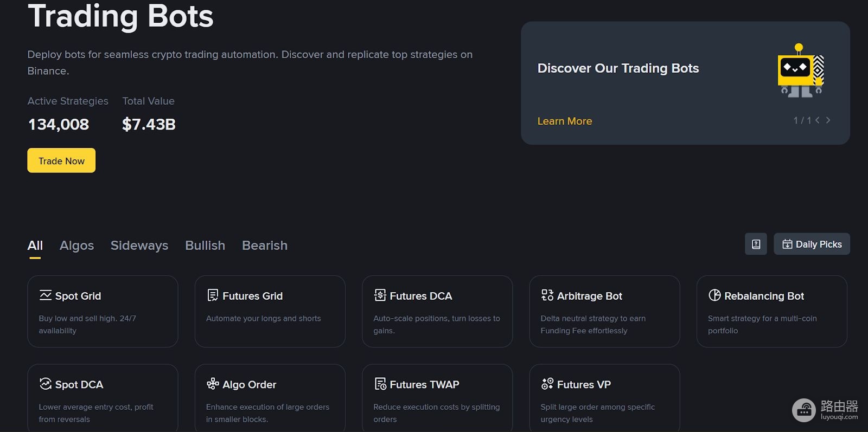This screenshot has width=868, height=432.
Task: Open the Futures TWAP title
Action: tap(425, 384)
